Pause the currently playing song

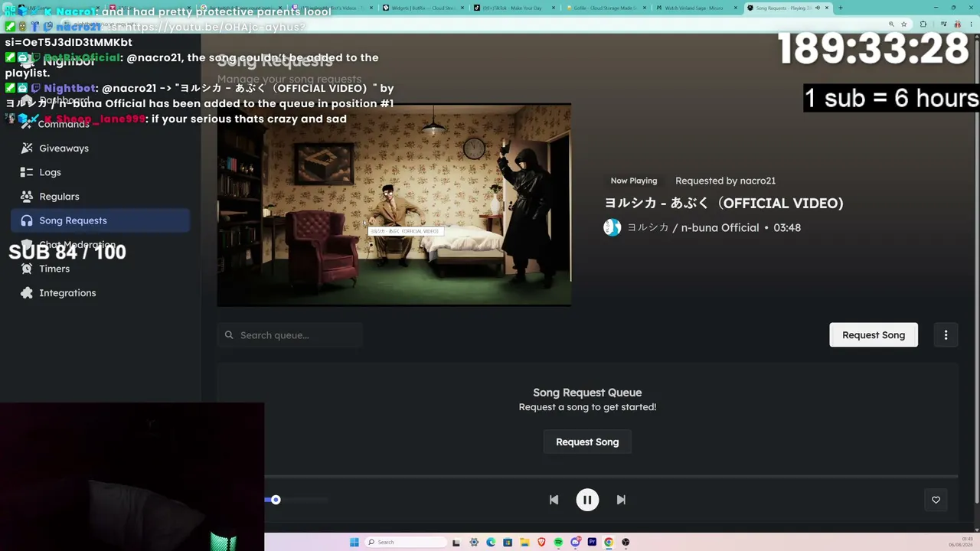[587, 500]
